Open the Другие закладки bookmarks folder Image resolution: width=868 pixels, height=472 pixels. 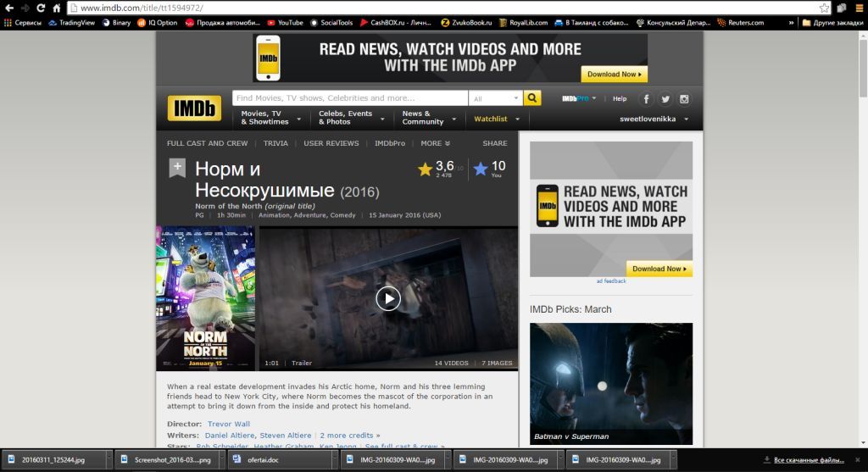(832, 23)
